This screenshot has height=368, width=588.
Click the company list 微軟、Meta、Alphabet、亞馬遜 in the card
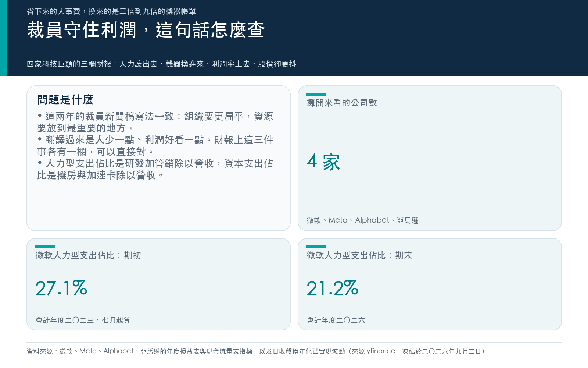click(363, 220)
